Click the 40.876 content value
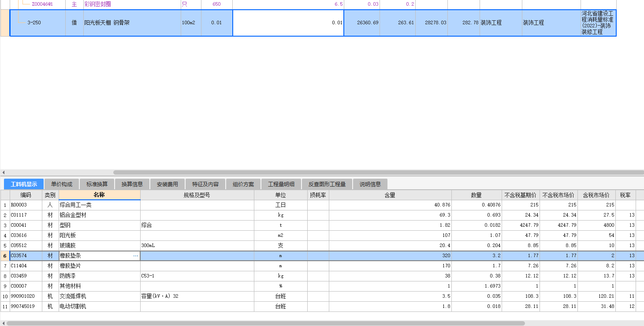Image resolution: width=644 pixels, height=326 pixels. click(390, 205)
